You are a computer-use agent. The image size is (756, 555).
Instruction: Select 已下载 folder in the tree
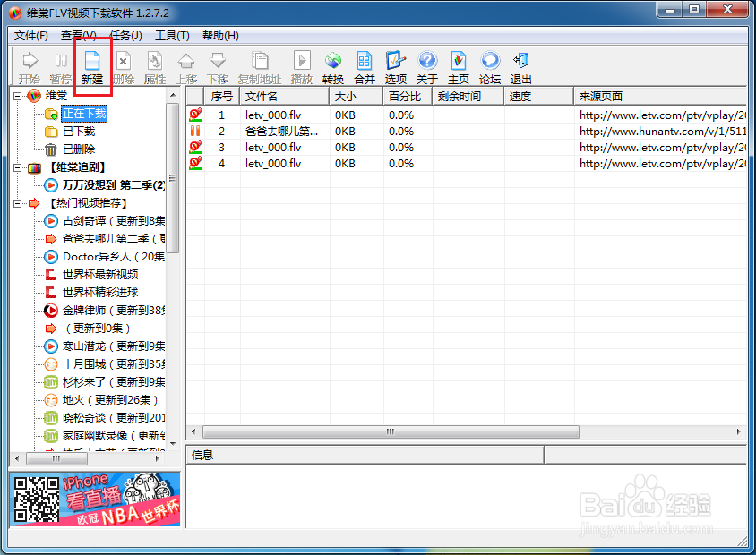click(79, 132)
